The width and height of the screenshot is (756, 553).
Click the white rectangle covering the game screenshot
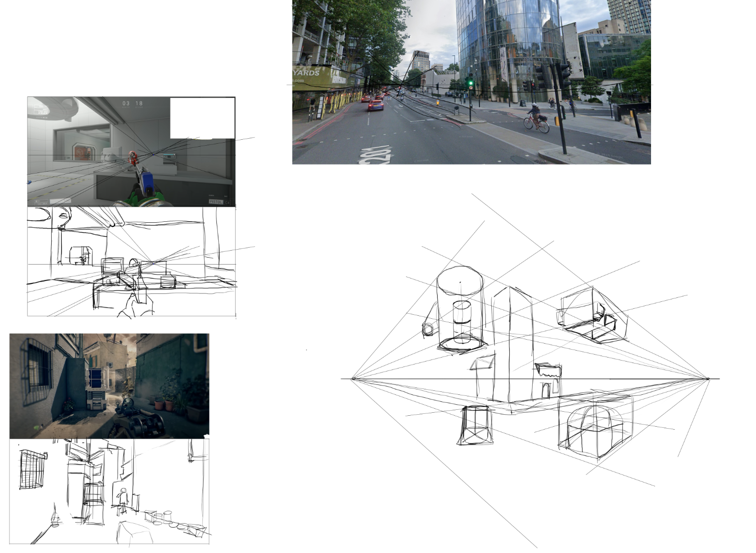pos(202,118)
